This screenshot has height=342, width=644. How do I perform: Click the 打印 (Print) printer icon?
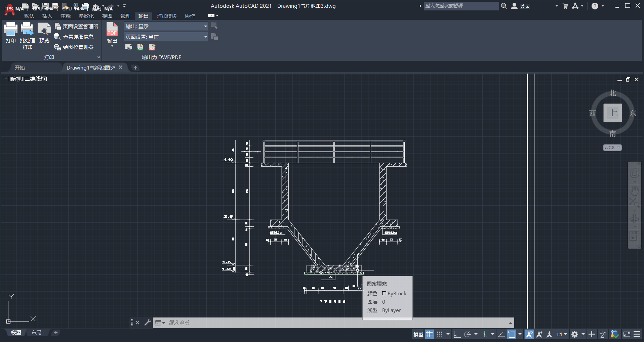click(x=10, y=30)
